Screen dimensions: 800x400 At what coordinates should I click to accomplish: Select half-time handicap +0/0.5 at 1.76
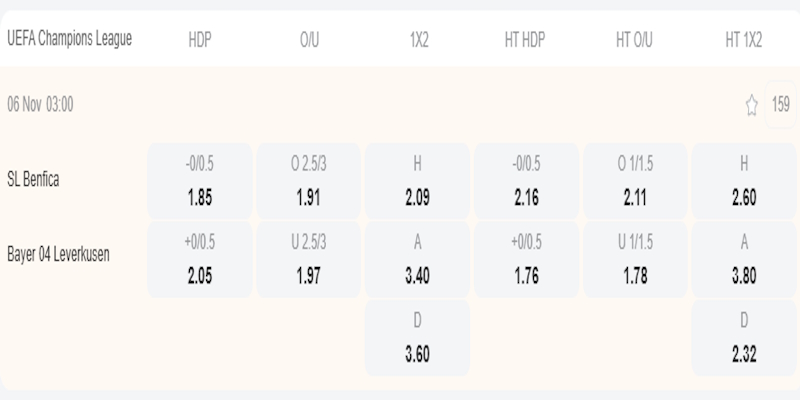pos(527,259)
